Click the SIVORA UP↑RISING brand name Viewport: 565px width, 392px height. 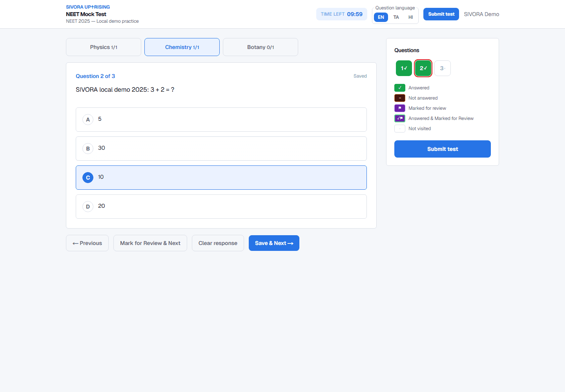pyautogui.click(x=88, y=7)
